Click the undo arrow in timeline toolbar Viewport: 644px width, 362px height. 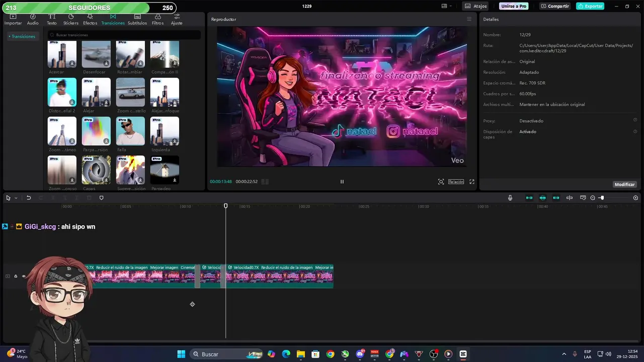[x=29, y=198]
